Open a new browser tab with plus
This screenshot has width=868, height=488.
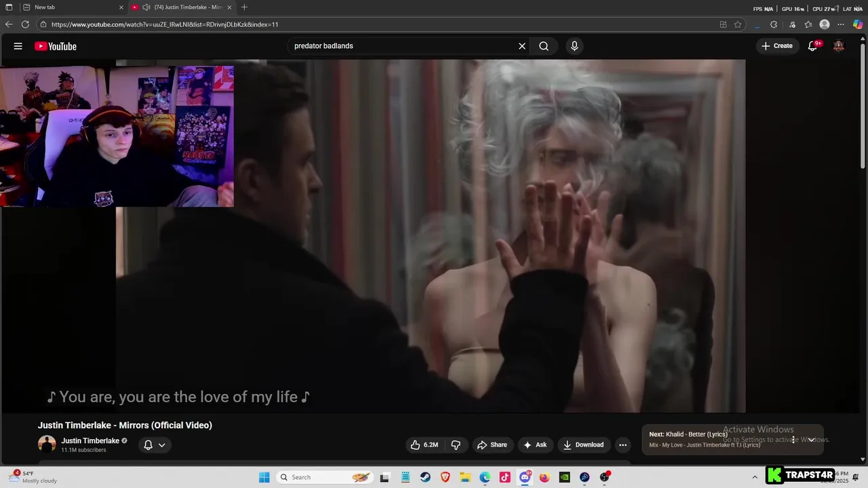pos(244,7)
